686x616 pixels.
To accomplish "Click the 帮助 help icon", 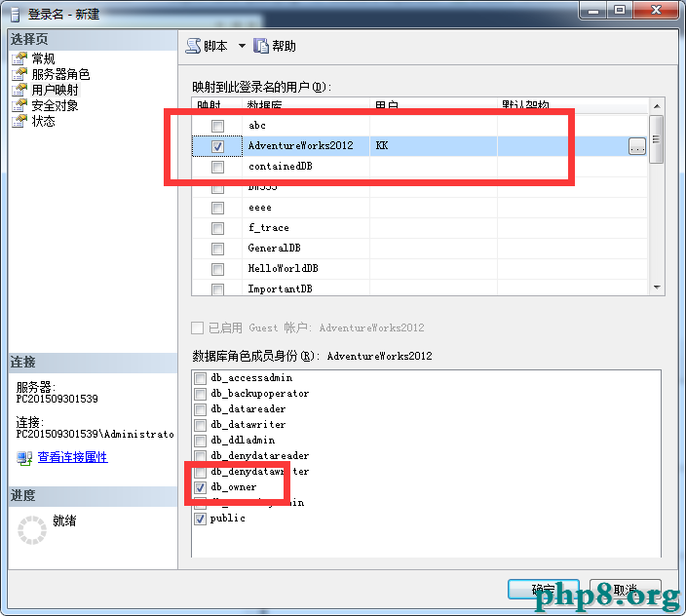I will pyautogui.click(x=261, y=46).
